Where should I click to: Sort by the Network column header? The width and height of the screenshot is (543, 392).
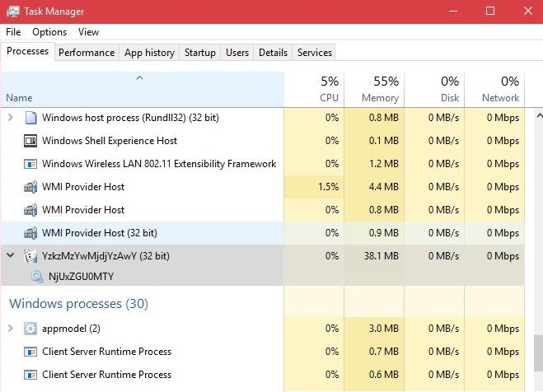494,89
